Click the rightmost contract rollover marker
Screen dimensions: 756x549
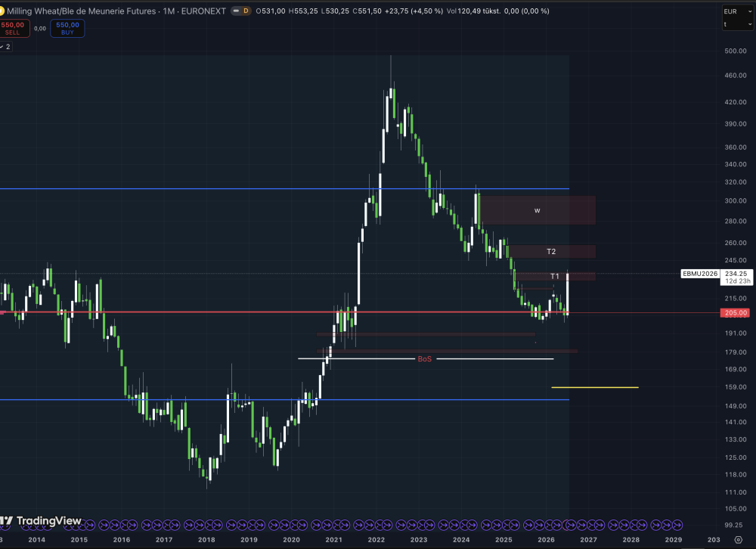point(677,525)
